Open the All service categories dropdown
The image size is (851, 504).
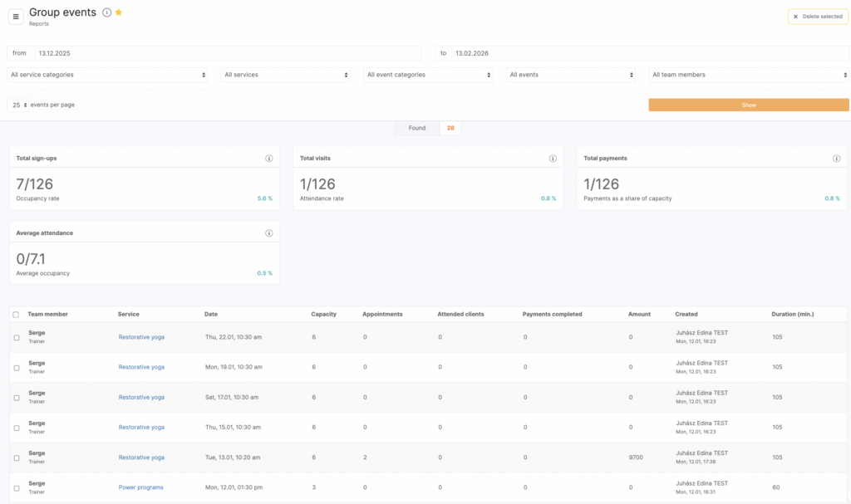[108, 75]
